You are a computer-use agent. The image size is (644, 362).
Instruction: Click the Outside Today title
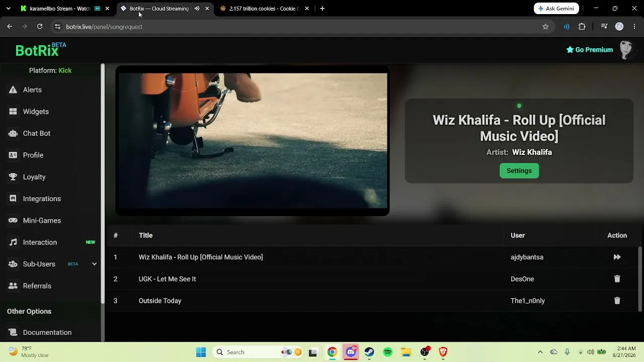coord(160,301)
